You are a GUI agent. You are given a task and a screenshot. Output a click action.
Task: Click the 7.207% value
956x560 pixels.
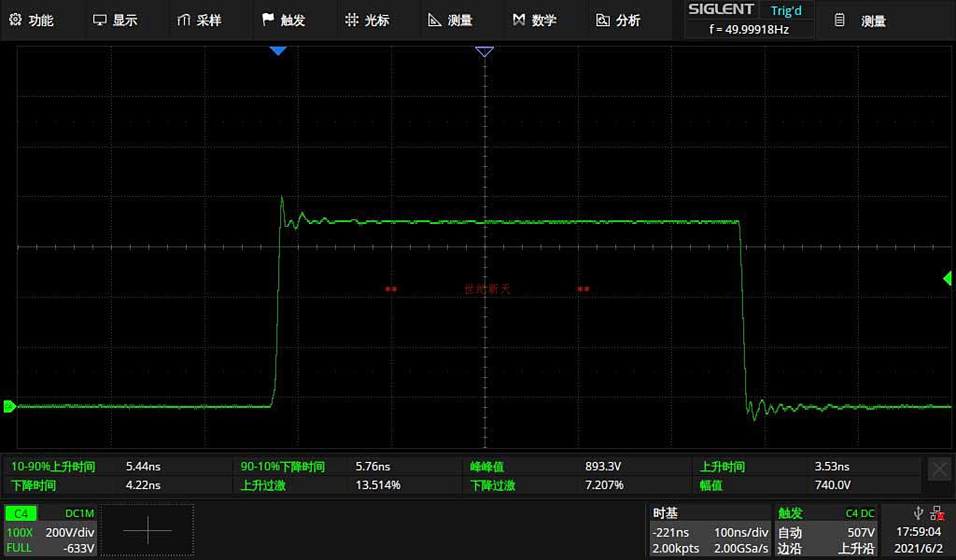(604, 485)
